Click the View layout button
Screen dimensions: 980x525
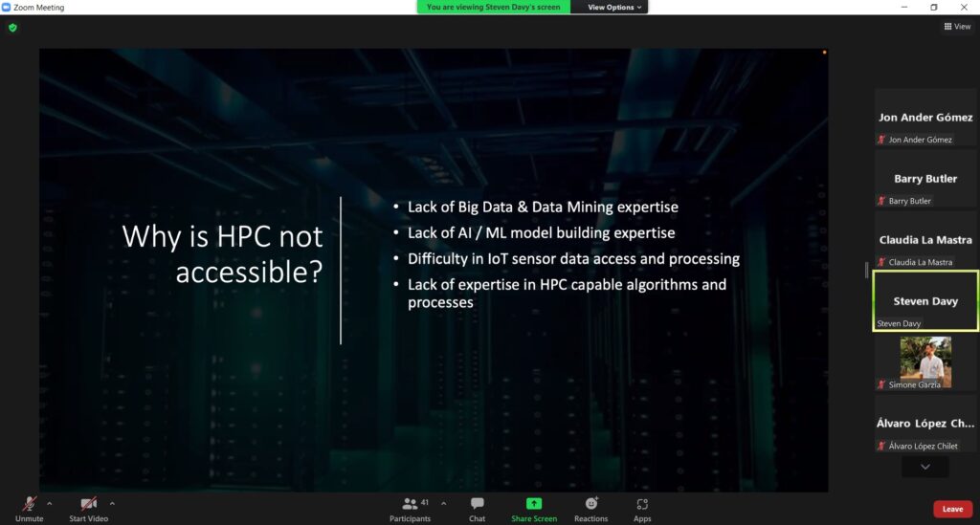957,26
